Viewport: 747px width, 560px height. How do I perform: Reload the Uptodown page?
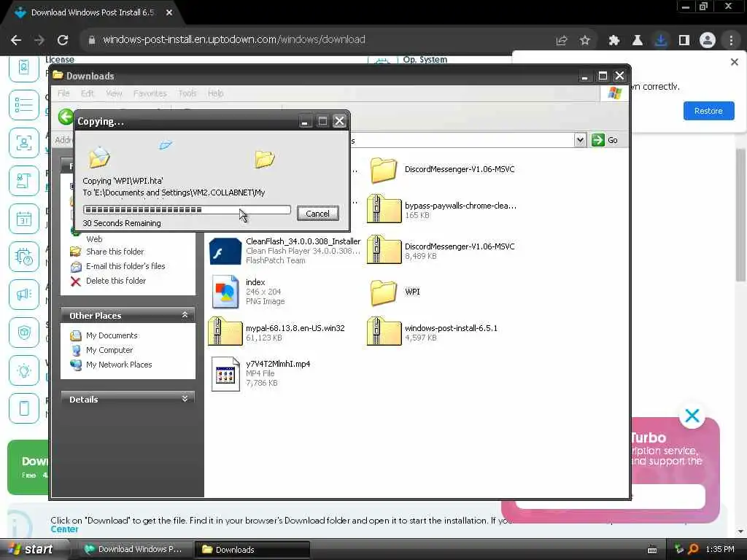(63, 40)
